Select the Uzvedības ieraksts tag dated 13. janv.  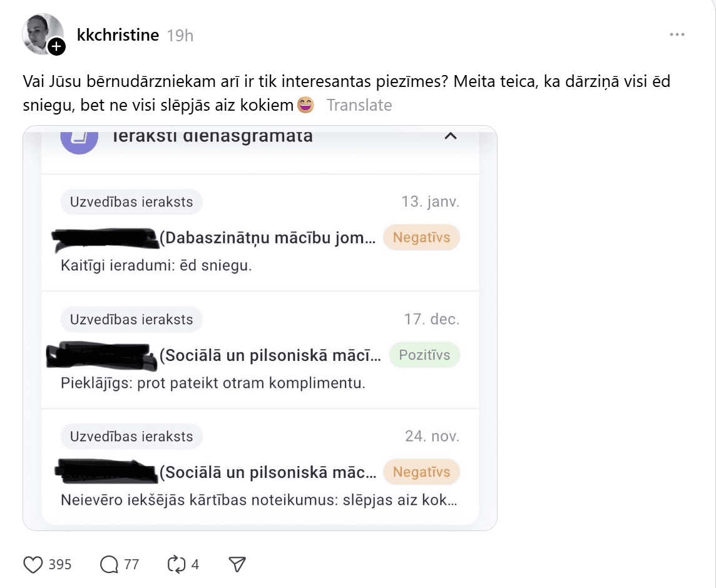(x=131, y=202)
